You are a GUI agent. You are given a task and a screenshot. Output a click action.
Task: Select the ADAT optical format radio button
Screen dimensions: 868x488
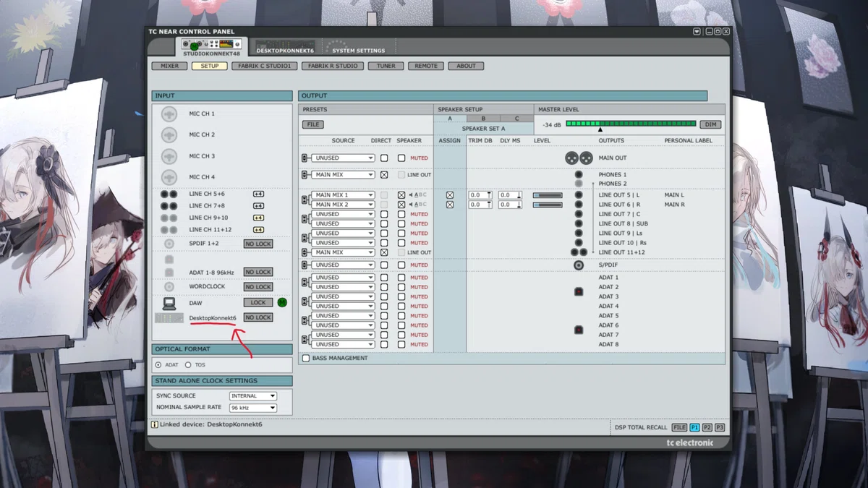click(158, 365)
